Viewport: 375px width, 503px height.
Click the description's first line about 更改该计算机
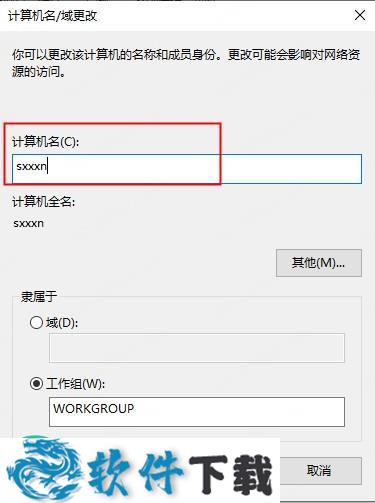pyautogui.click(x=186, y=55)
